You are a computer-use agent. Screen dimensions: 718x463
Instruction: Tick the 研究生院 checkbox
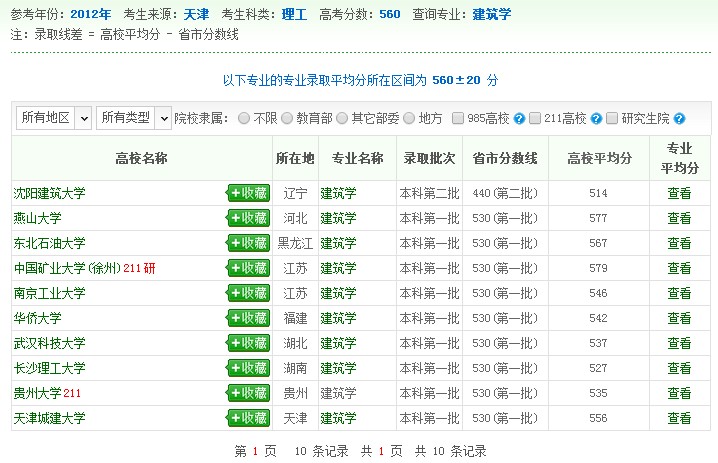coord(611,119)
